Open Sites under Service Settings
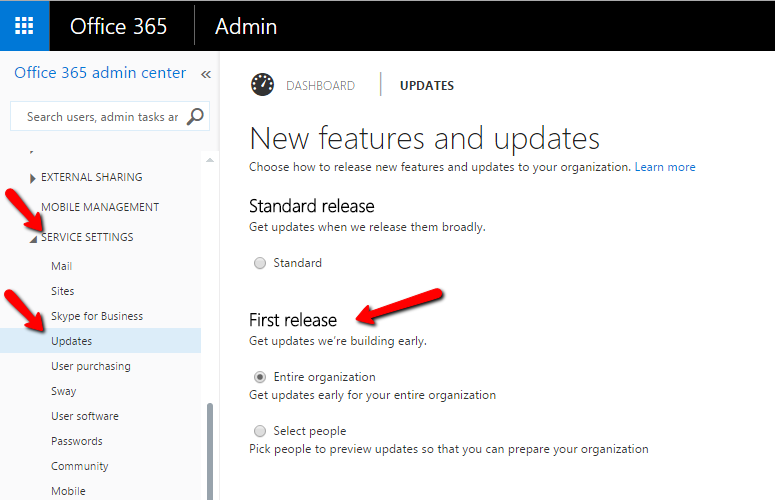The height and width of the screenshot is (500, 775). (x=63, y=291)
